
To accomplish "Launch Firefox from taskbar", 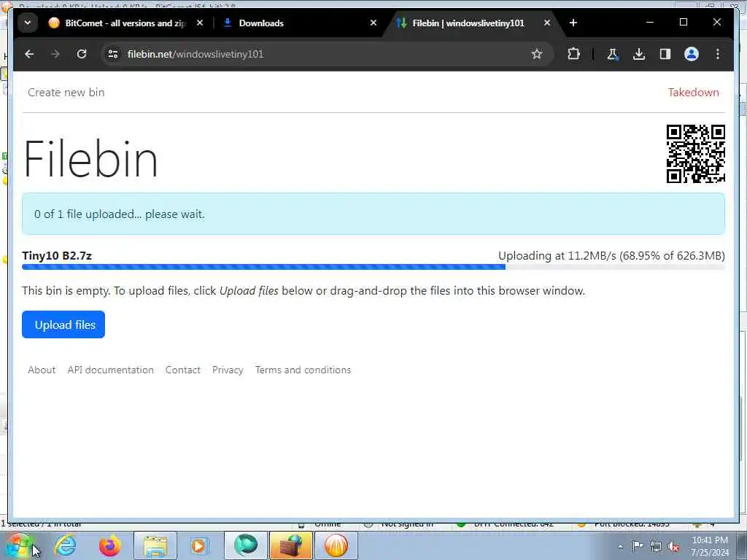I will (x=109, y=545).
